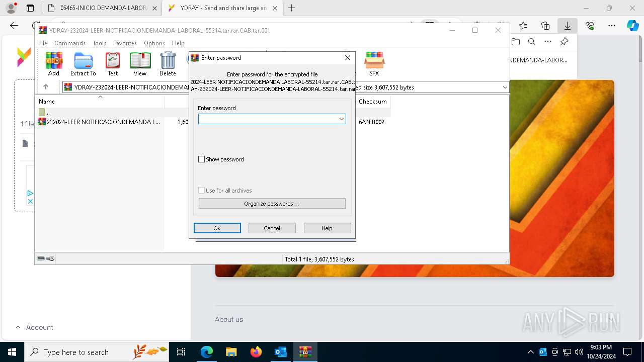Screen dimensions: 644x362
Task: Sort file list by Checksum column
Action: pos(373,102)
